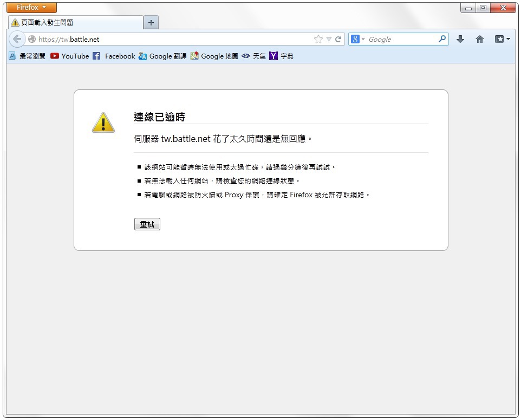Open the Google 翻譯 bookmark

tap(162, 56)
